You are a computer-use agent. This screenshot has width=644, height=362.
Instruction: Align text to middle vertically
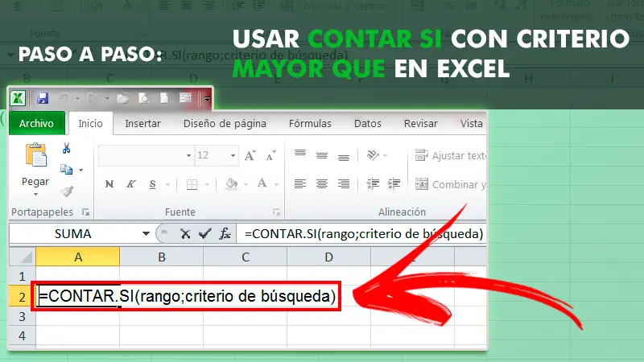[322, 155]
